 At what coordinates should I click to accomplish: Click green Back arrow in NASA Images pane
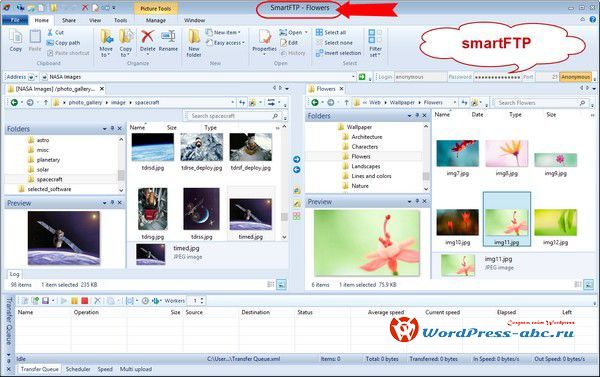pos(14,103)
